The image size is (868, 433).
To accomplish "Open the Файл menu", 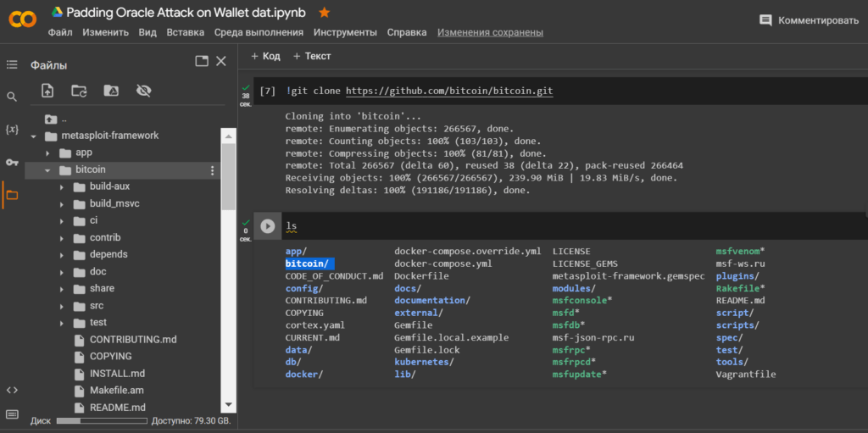I will (x=60, y=32).
